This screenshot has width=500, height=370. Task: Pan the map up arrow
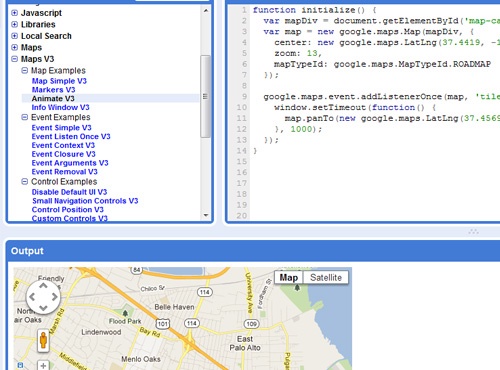point(43,286)
